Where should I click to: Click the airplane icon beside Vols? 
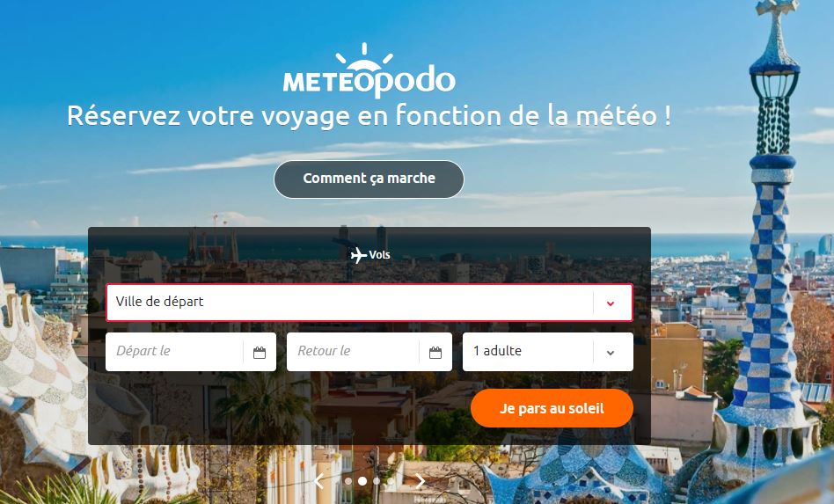358,255
